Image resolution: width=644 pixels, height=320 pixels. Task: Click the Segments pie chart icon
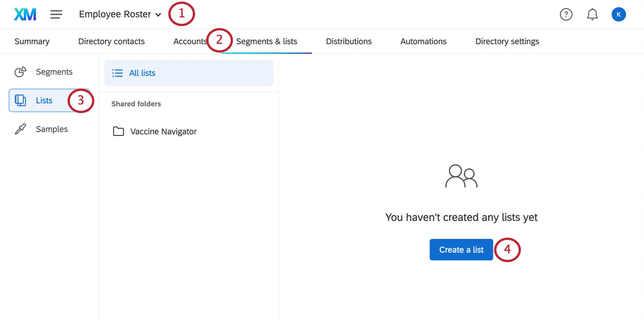coord(20,72)
